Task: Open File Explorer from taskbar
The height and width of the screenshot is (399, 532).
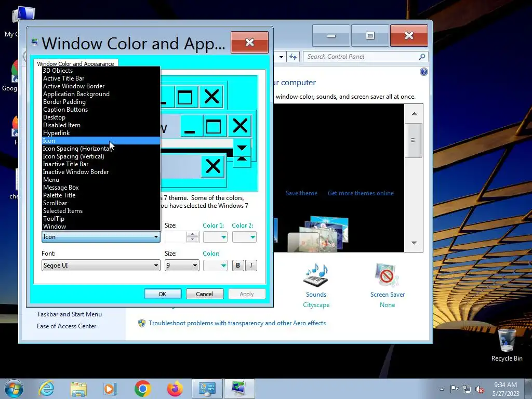Action: click(x=78, y=389)
